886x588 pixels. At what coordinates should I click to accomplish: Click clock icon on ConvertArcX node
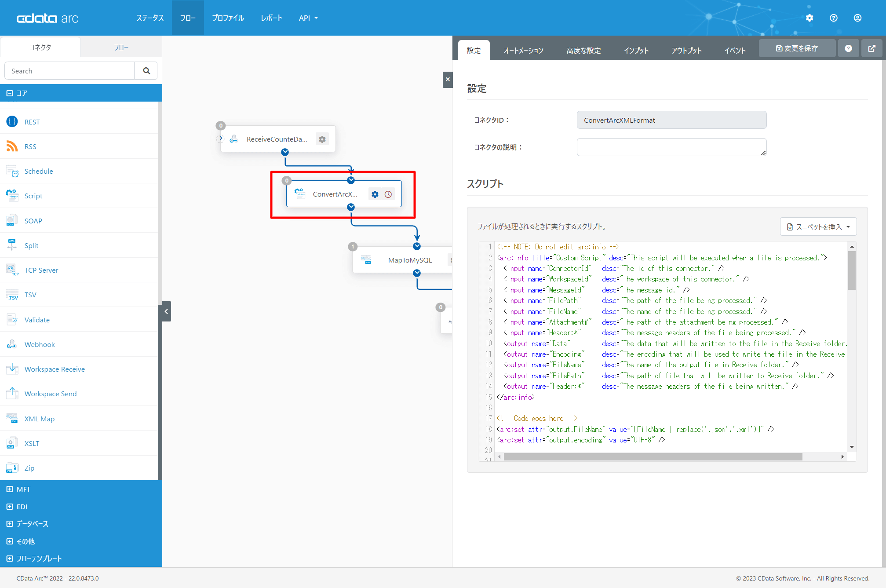tap(388, 194)
